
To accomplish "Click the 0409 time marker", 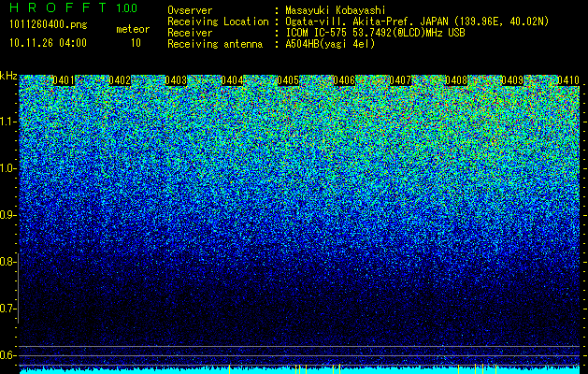I will [x=512, y=80].
